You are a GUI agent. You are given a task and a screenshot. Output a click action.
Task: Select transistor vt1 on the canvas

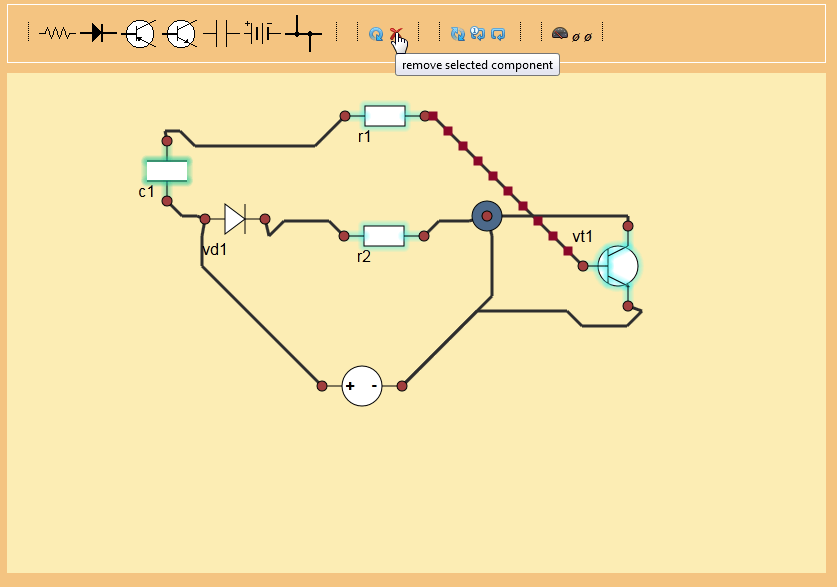(618, 266)
